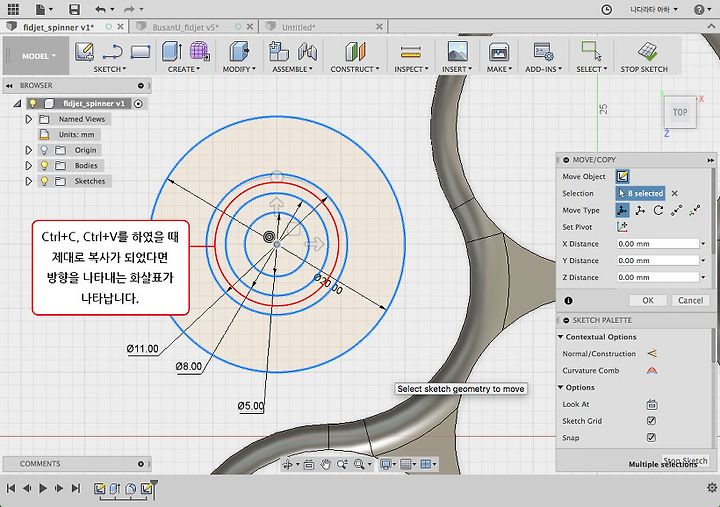The width and height of the screenshot is (720, 507).
Task: Play the timeline
Action: 43,488
